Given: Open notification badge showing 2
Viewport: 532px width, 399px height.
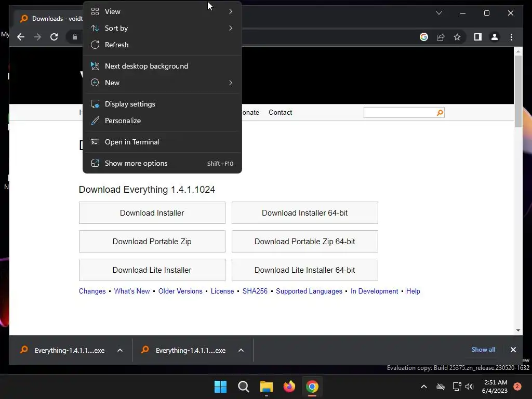Looking at the screenshot, I should [517, 387].
